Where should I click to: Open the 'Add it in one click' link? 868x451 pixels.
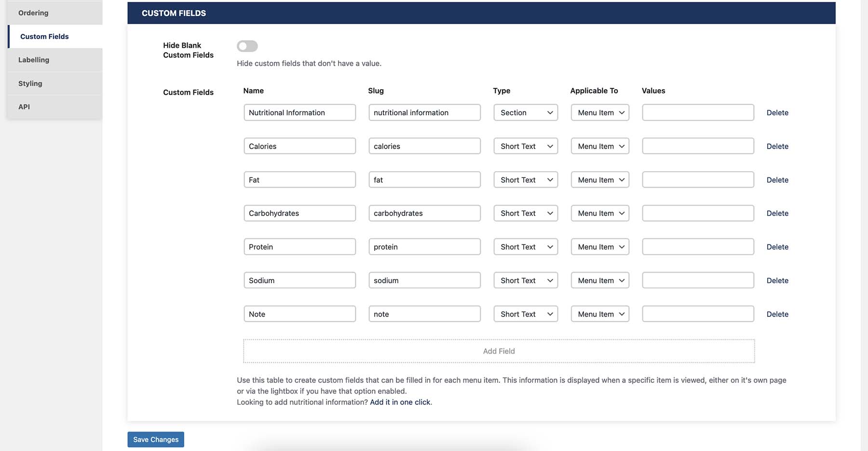point(400,402)
